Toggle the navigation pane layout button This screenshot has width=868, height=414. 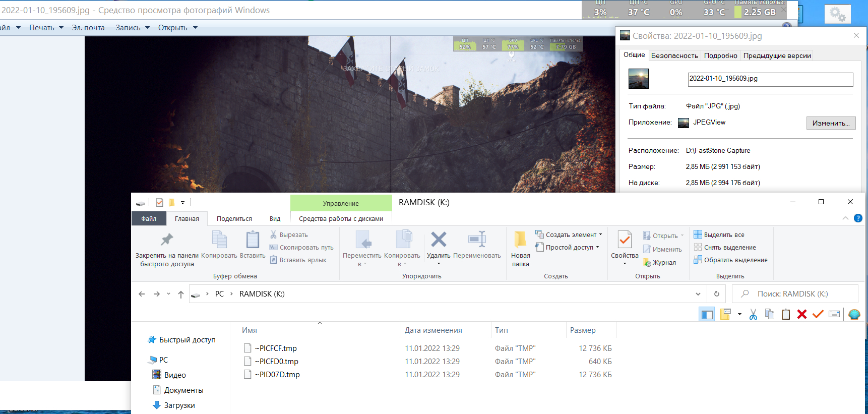[x=707, y=314]
